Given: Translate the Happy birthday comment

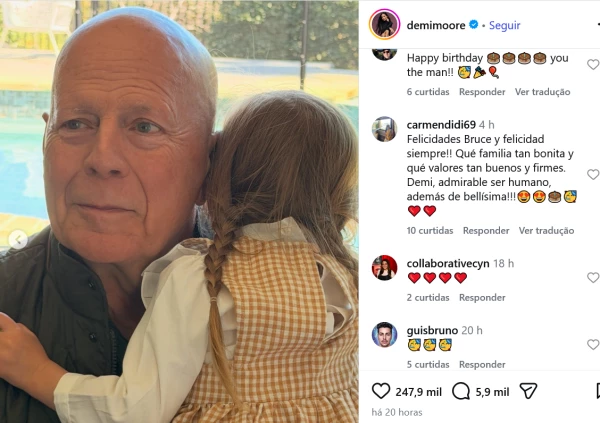Looking at the screenshot, I should pyautogui.click(x=542, y=92).
